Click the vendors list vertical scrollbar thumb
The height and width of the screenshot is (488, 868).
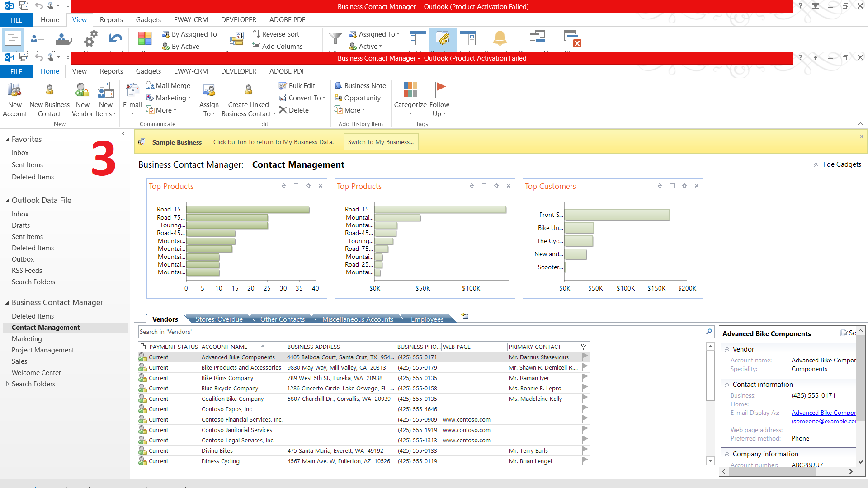point(710,376)
